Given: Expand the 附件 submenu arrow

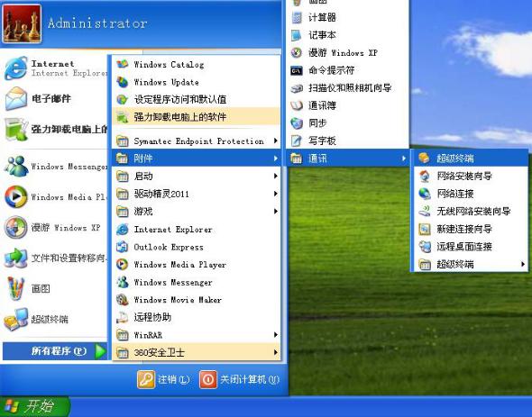Looking at the screenshot, I should 276,159.
